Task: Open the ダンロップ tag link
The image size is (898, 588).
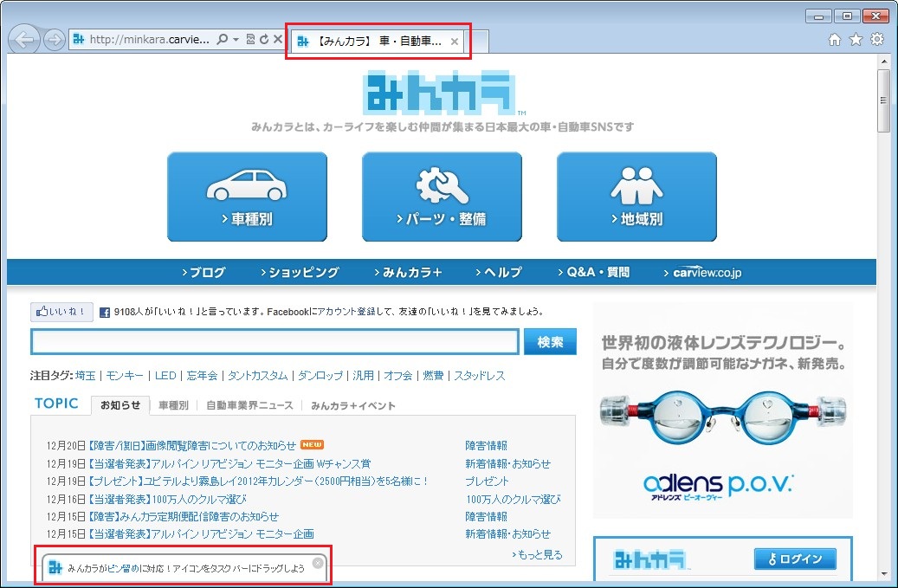Action: tap(320, 376)
